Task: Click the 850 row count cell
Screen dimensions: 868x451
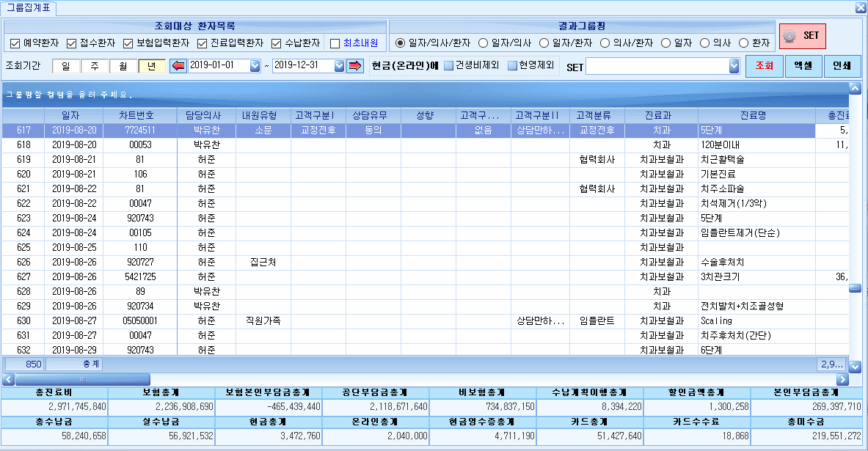Action: click(x=24, y=364)
